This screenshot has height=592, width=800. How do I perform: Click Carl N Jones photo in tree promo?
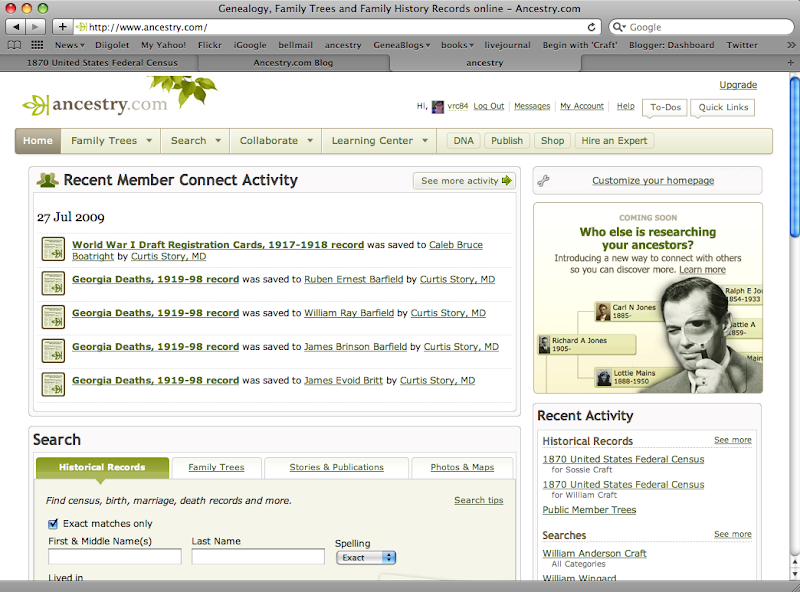(603, 311)
